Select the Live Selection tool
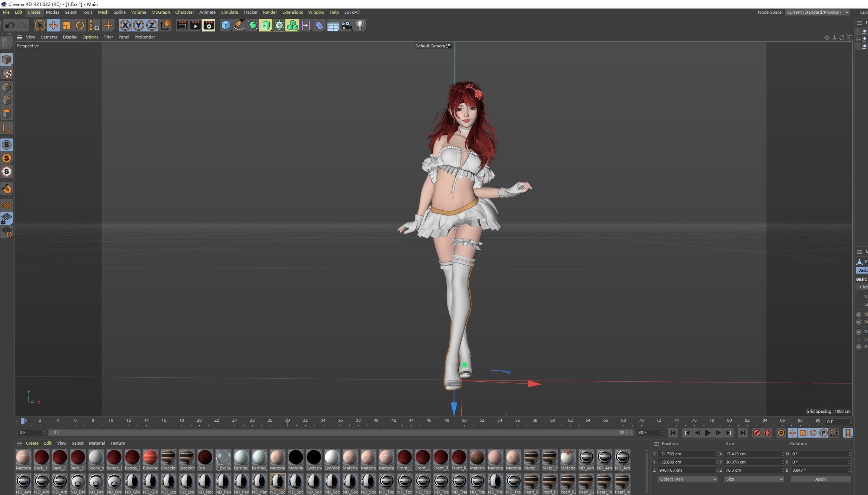The image size is (868, 495). tap(40, 25)
